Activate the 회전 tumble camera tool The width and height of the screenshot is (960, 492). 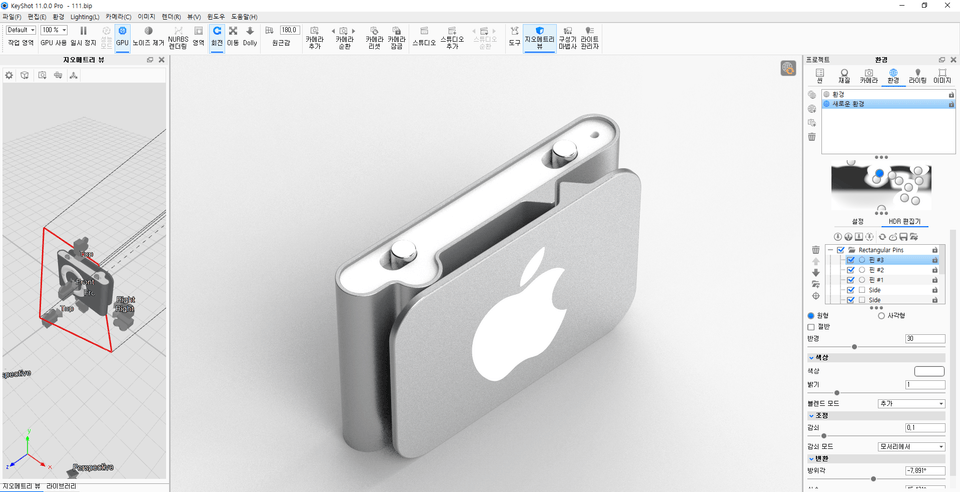coord(217,37)
